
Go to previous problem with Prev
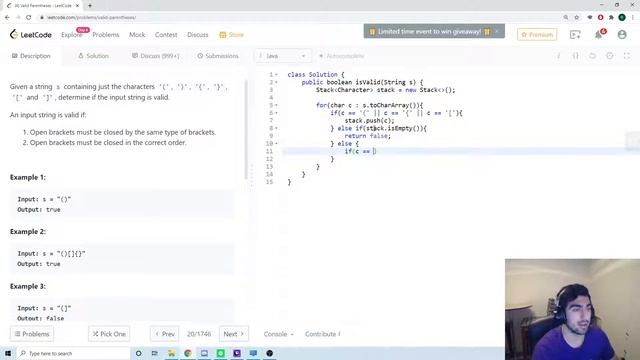(164, 334)
